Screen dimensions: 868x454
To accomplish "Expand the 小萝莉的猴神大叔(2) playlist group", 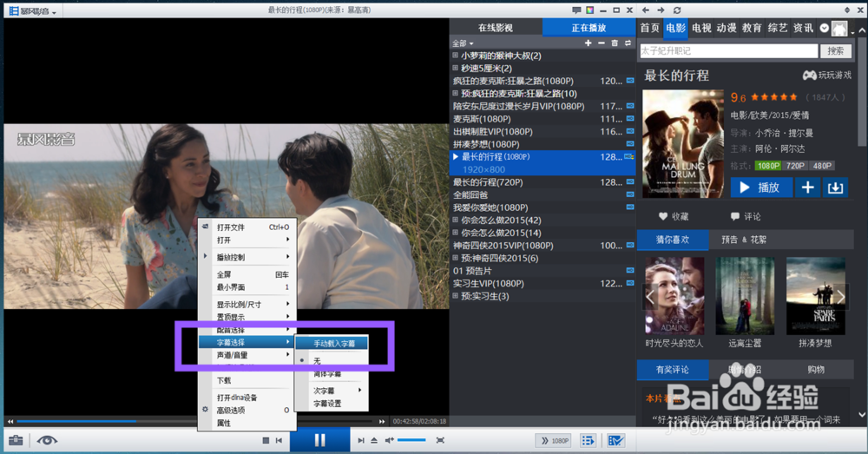I will (455, 56).
